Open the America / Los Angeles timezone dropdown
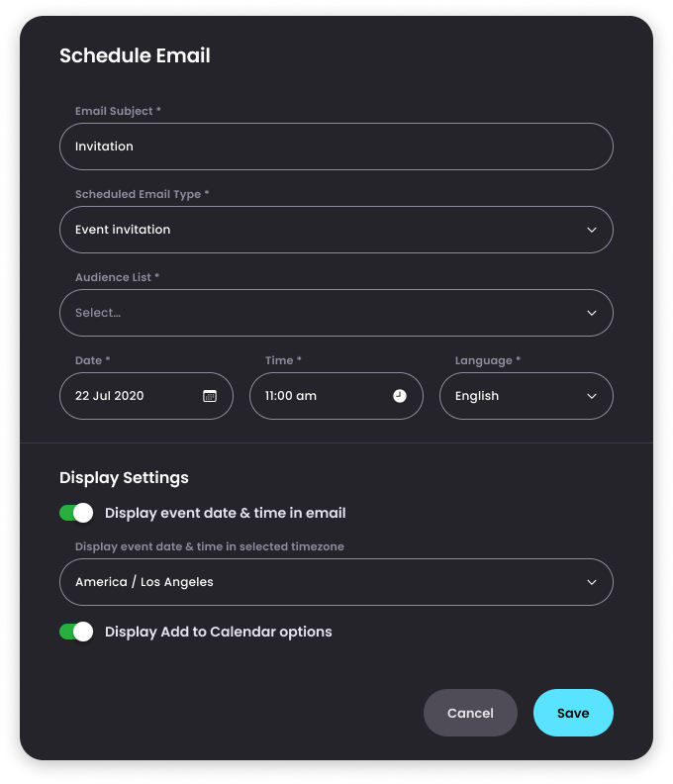This screenshot has width=673, height=784. click(336, 582)
